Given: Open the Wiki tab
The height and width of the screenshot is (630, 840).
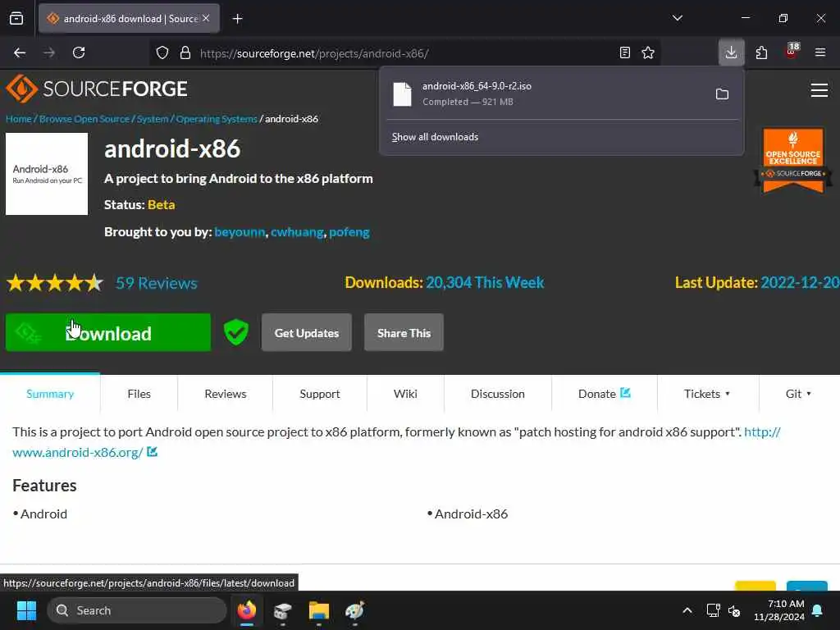Looking at the screenshot, I should [405, 394].
